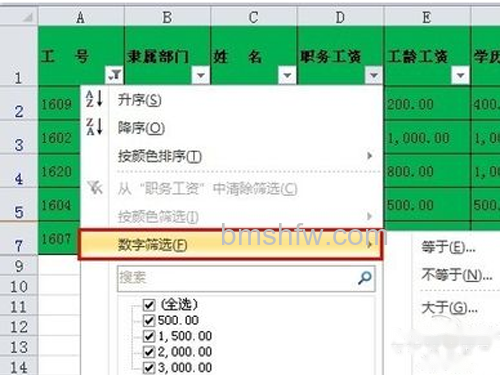Click cell containing 800.00
The image size is (500, 375).
point(427,171)
